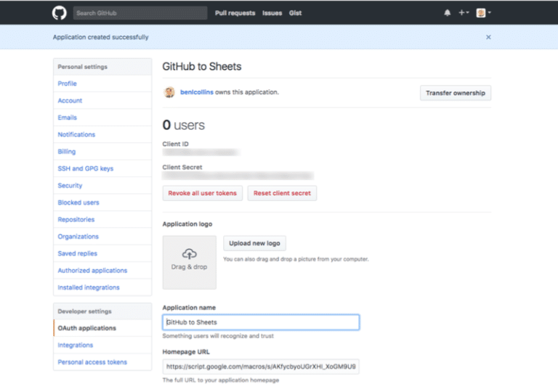Open Repositories settings
Image resolution: width=558 pixels, height=392 pixels.
tap(102, 219)
